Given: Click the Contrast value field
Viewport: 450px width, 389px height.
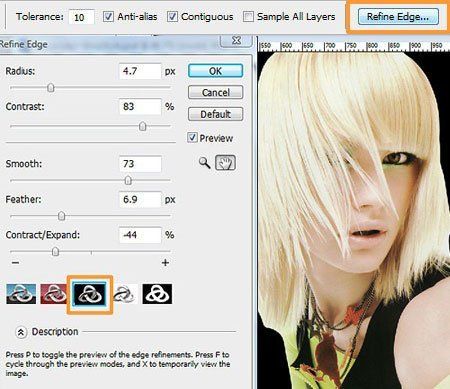Looking at the screenshot, I should coord(140,107).
